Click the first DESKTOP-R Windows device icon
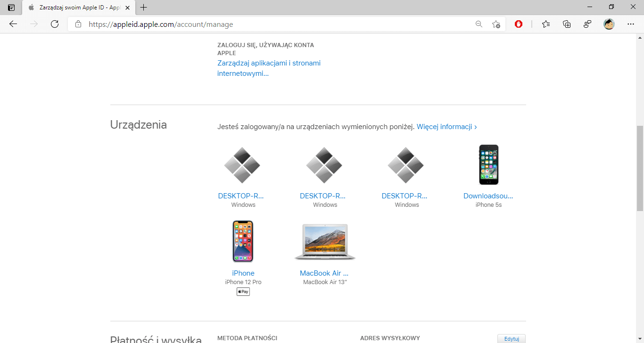The image size is (644, 343). 242,165
